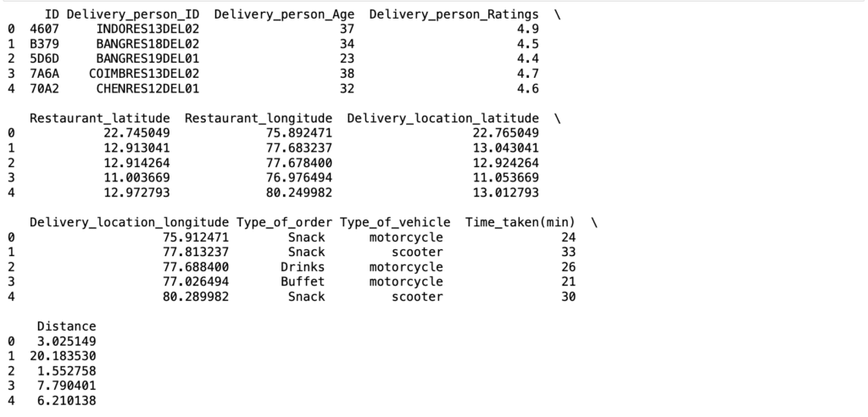The image size is (868, 417).
Task: Click the Delivery_location_latitude header
Action: [x=442, y=119]
